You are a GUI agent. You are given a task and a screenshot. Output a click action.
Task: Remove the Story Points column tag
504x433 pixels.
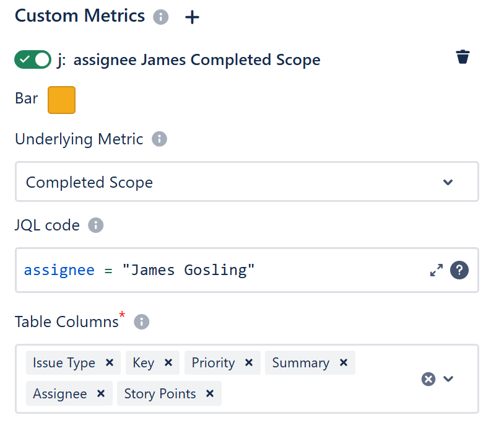[210, 394]
